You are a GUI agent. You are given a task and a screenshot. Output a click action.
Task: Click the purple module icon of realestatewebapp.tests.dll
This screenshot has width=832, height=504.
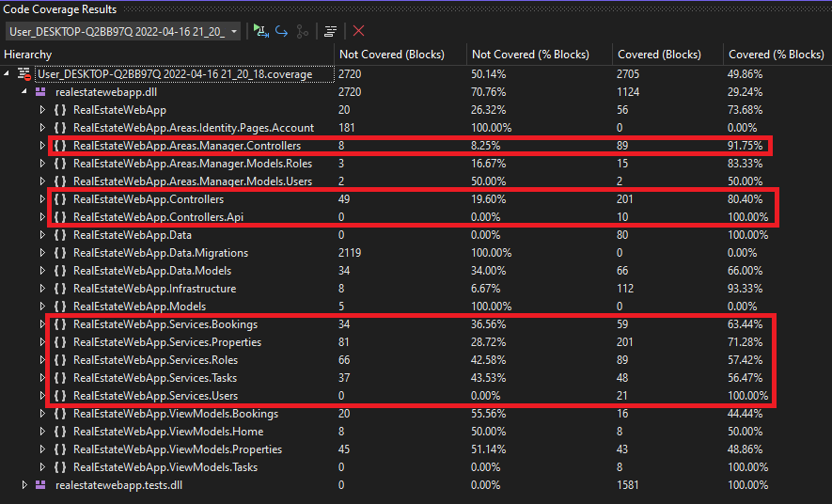coord(40,485)
